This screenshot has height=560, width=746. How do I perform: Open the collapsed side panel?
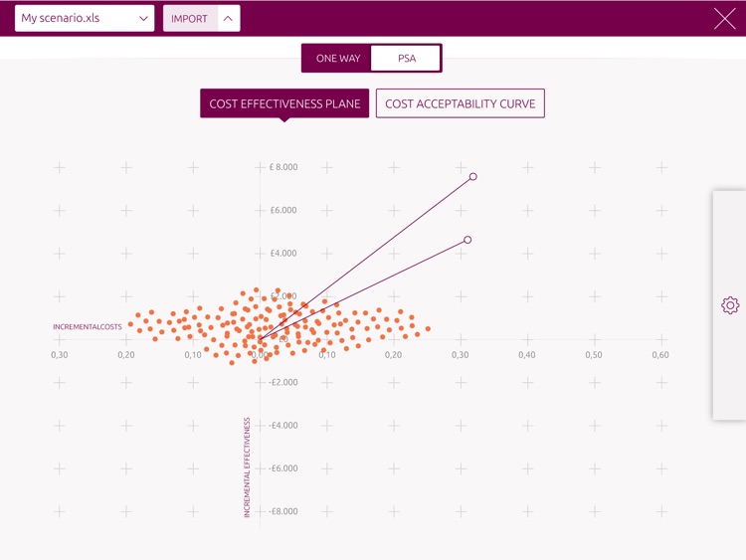tap(729, 305)
